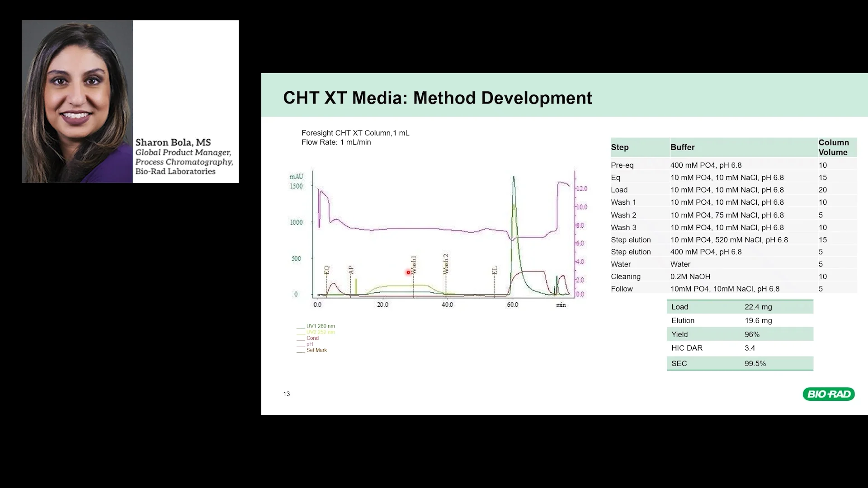Click 'Global Product Manager' caption text

[183, 152]
